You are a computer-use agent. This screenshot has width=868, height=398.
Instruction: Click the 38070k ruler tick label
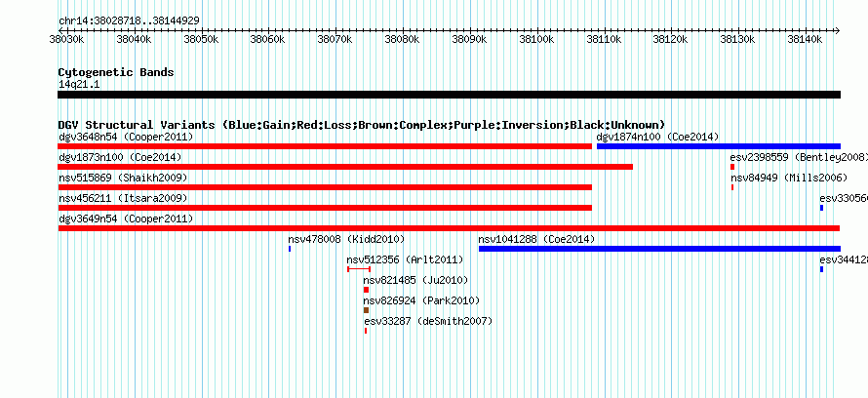click(335, 40)
